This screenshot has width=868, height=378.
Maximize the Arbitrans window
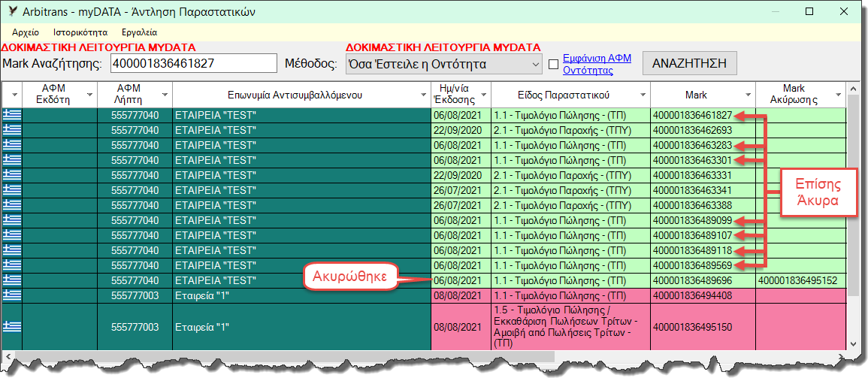pyautogui.click(x=809, y=11)
